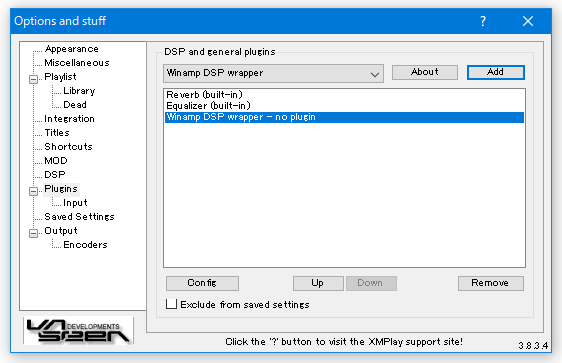Open the DSP settings page
Image resolution: width=562 pixels, height=363 pixels.
[55, 175]
